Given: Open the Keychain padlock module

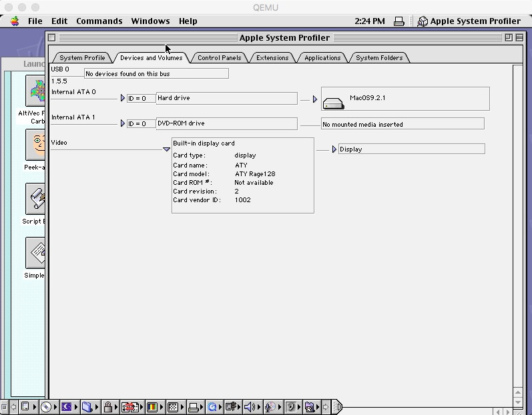Looking at the screenshot, I should coord(110,407).
